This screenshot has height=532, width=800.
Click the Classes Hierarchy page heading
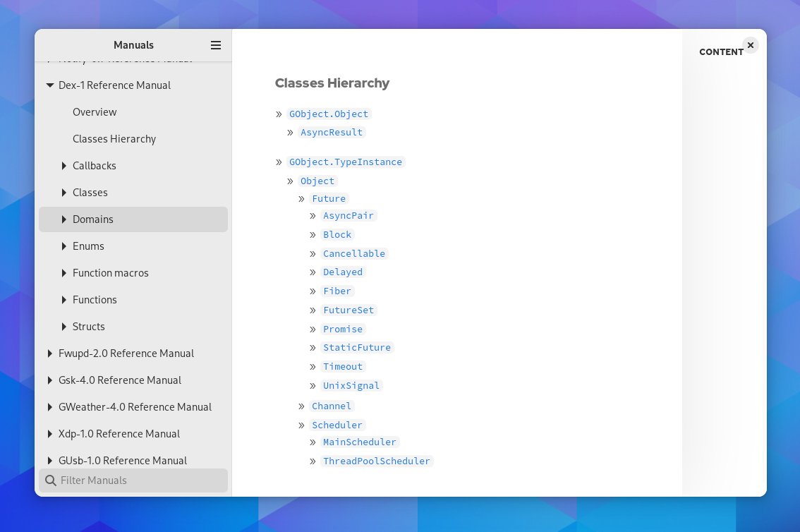click(x=332, y=83)
